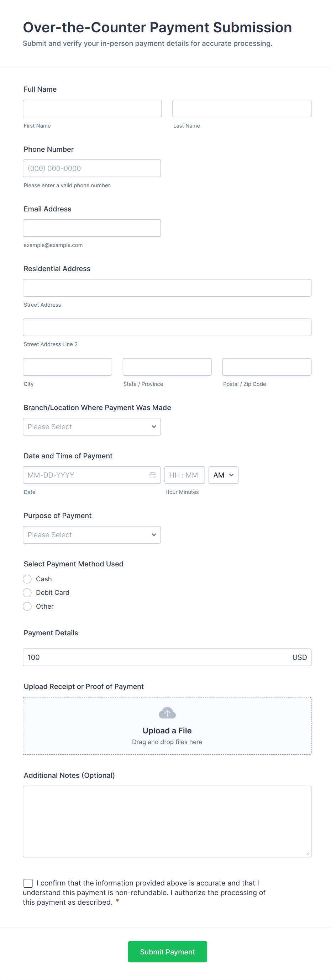The width and height of the screenshot is (331, 980).
Task: Select the Cash payment method
Action: coord(27,579)
